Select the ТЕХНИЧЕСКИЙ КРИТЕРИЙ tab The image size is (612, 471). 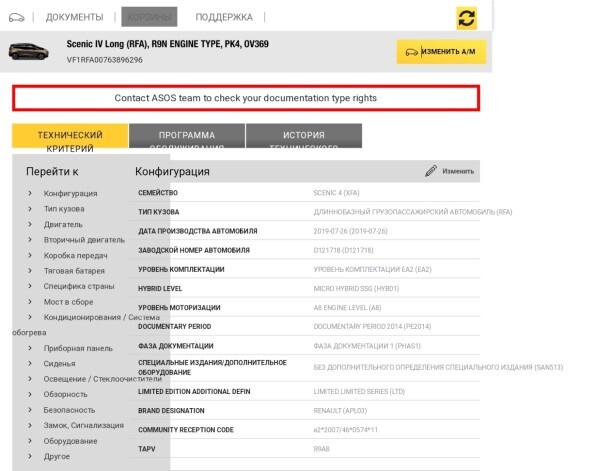click(70, 136)
